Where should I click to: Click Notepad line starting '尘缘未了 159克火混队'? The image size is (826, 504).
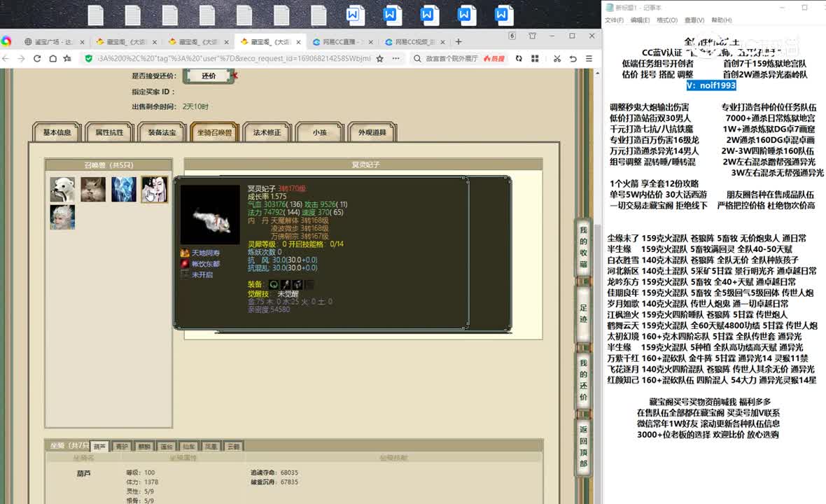coord(706,239)
